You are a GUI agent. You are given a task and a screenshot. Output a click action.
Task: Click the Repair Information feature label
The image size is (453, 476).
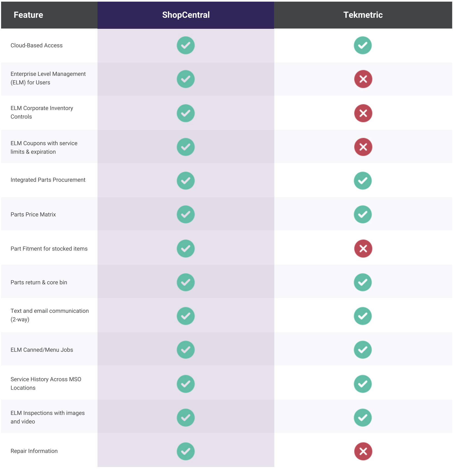(x=34, y=451)
